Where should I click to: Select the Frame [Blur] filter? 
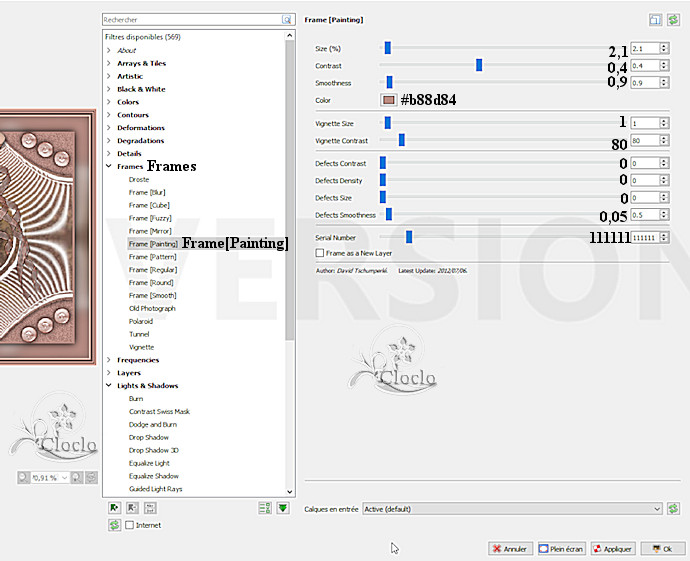tap(147, 192)
